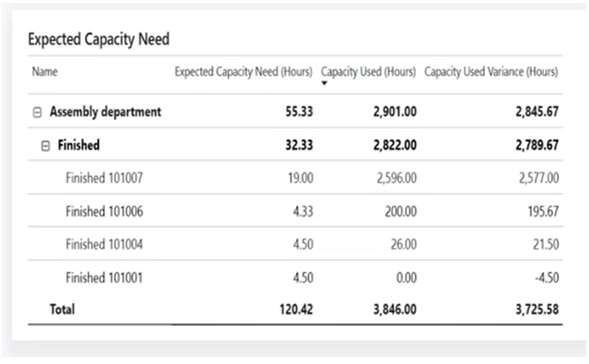Click the 200.00 capacity used cell
Screen dimensions: 589x364
pos(398,211)
